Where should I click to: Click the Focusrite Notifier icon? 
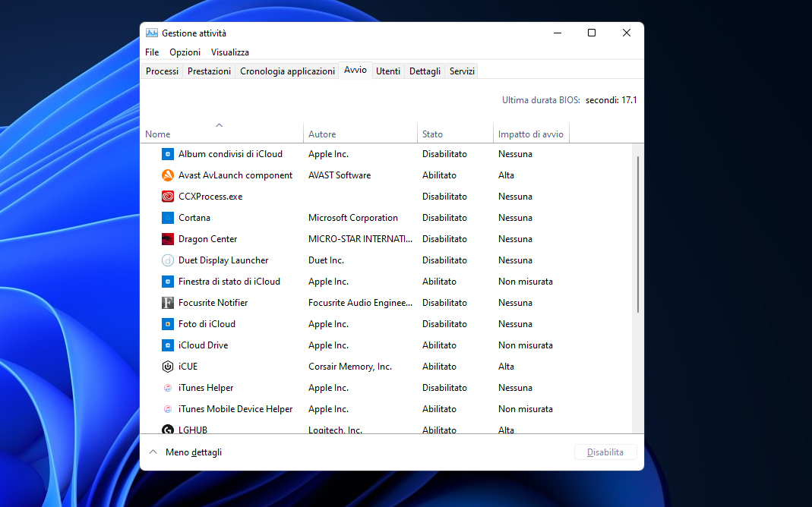coord(168,303)
